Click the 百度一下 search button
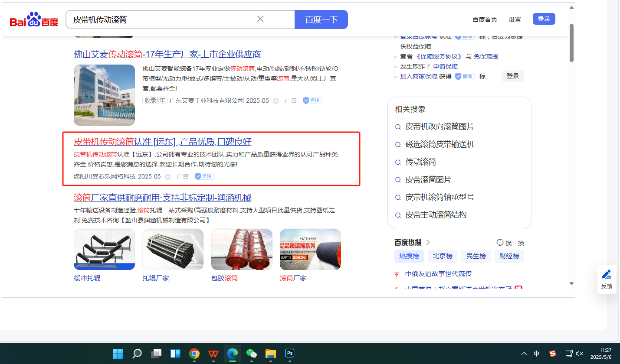The height and width of the screenshot is (364, 620). pos(321,19)
